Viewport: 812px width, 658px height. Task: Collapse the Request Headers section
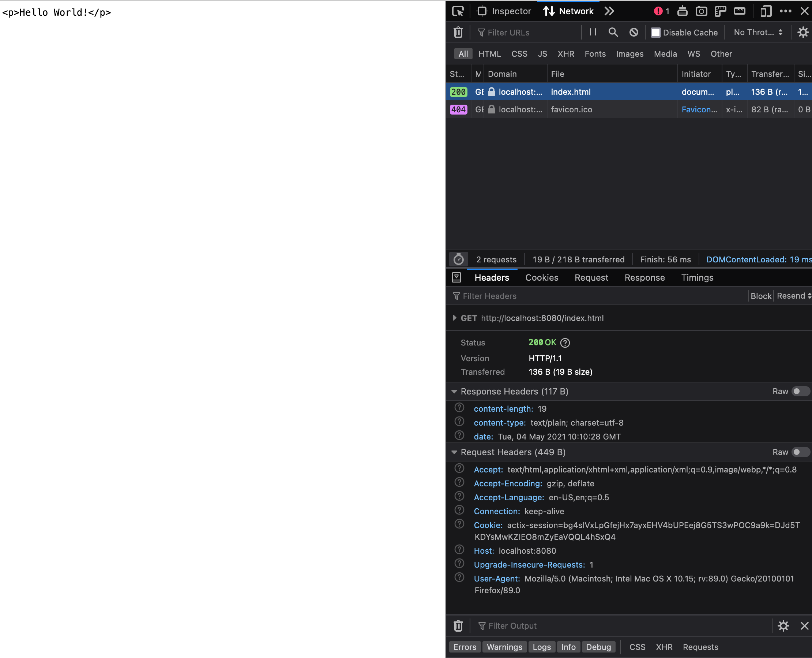(x=454, y=452)
